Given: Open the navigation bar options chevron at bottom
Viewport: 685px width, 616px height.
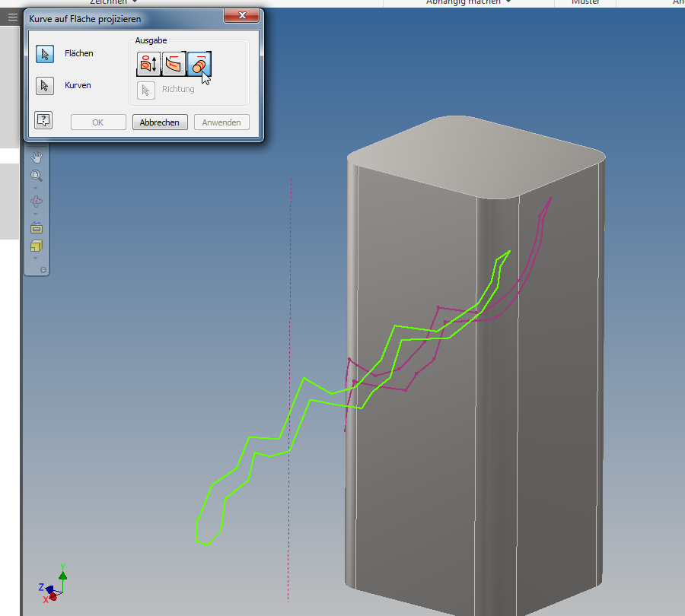Looking at the screenshot, I should (x=42, y=269).
